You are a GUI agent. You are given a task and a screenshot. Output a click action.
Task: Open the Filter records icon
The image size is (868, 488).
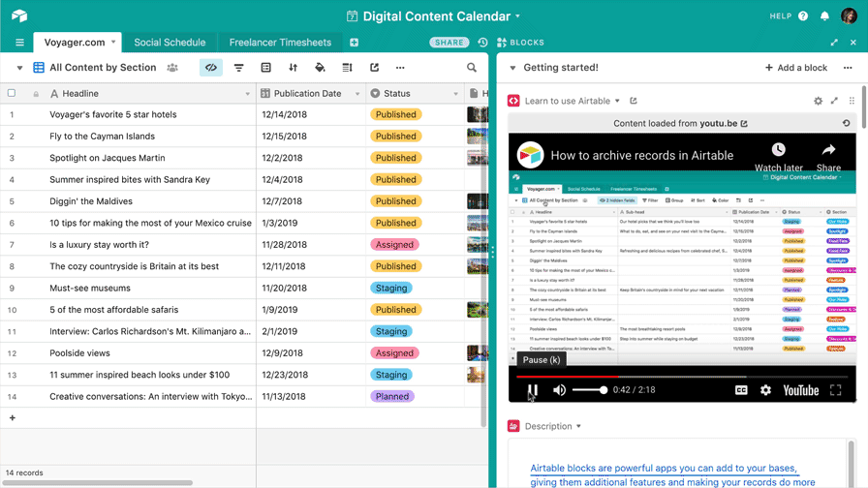click(x=238, y=68)
